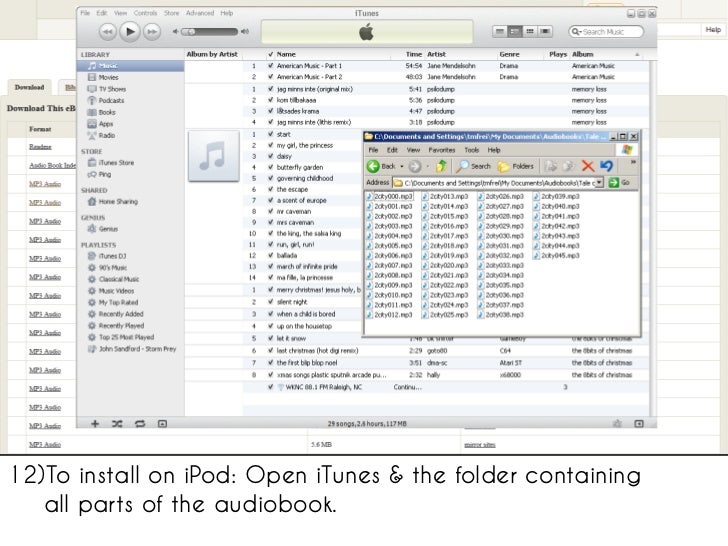Click the add playlist plus button
The width and height of the screenshot is (728, 546).
[95, 423]
